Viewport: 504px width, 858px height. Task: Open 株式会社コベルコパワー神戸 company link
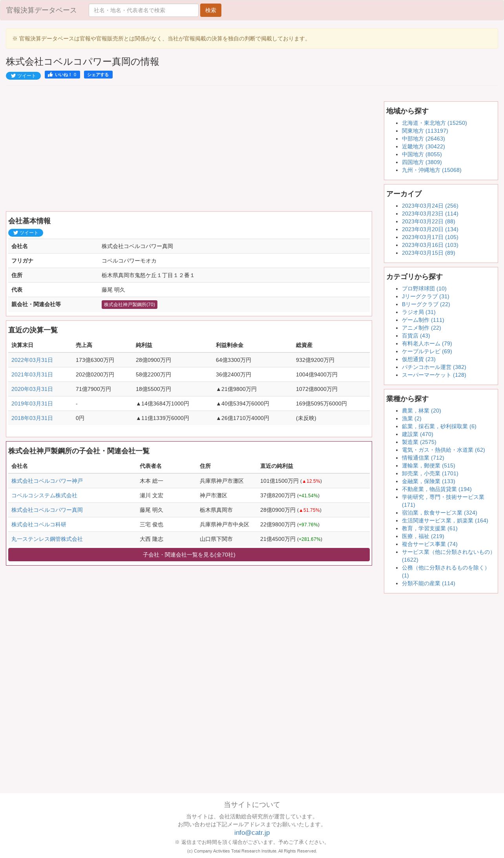pos(47,481)
